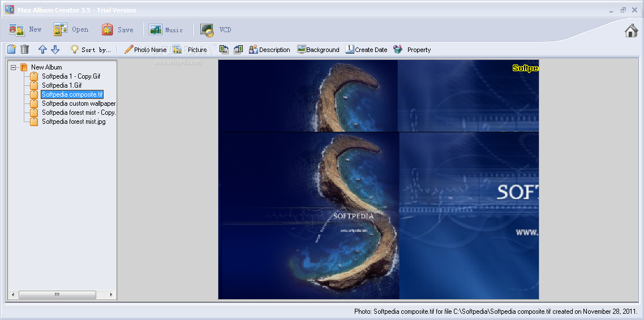Open the Description editor
This screenshot has height=320, width=644.
coord(269,50)
